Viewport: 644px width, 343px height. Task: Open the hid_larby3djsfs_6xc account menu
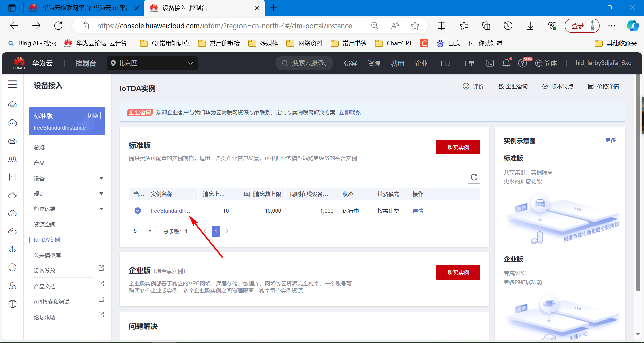pyautogui.click(x=603, y=63)
